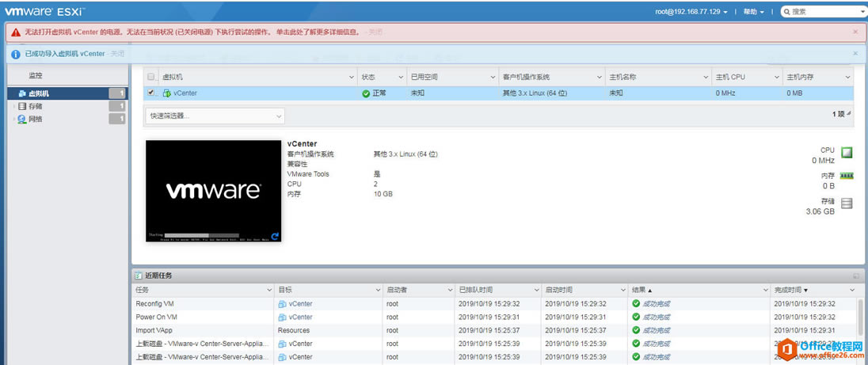Expand the 网络 tree node
This screenshot has height=365, width=868.
13,119
